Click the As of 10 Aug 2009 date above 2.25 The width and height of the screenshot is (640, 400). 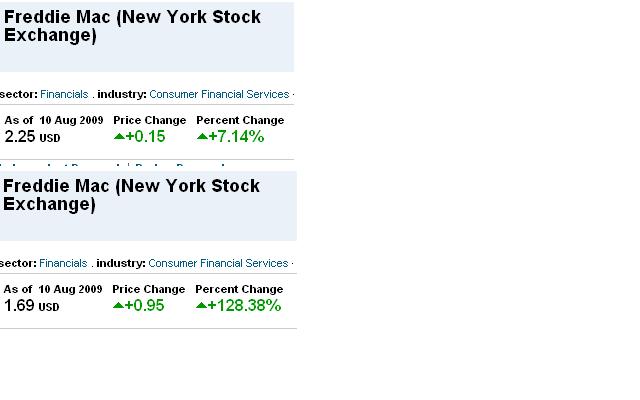[54, 120]
